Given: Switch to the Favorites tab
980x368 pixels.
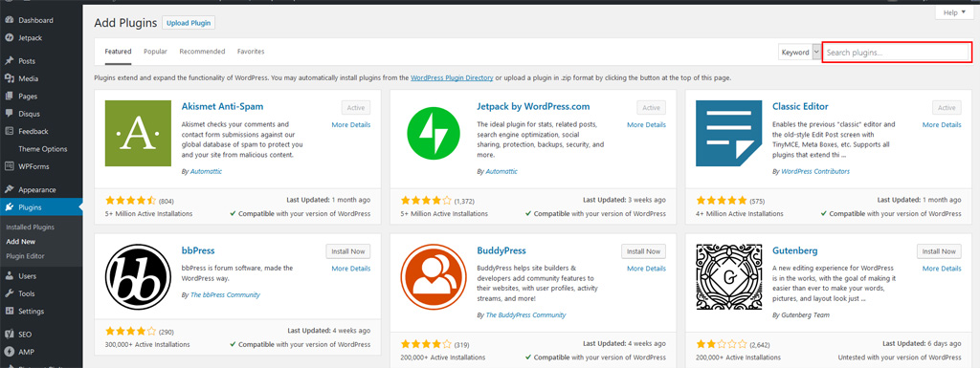Looking at the screenshot, I should (x=251, y=52).
